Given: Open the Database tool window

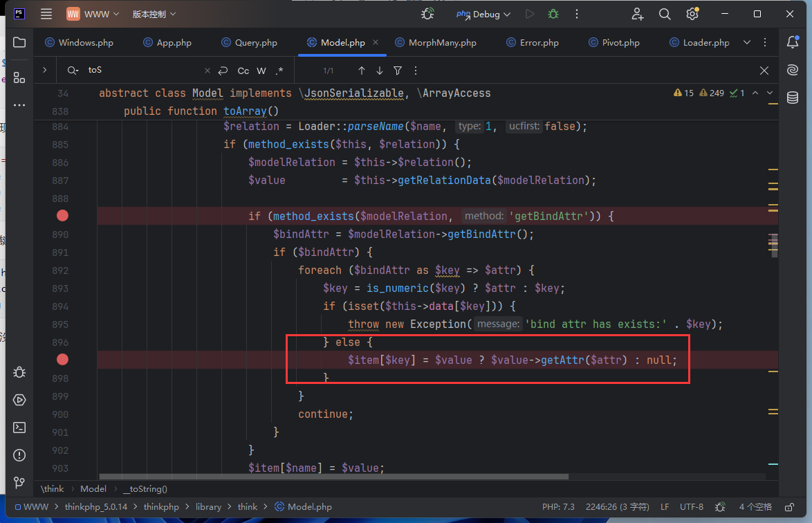Looking at the screenshot, I should tap(793, 98).
